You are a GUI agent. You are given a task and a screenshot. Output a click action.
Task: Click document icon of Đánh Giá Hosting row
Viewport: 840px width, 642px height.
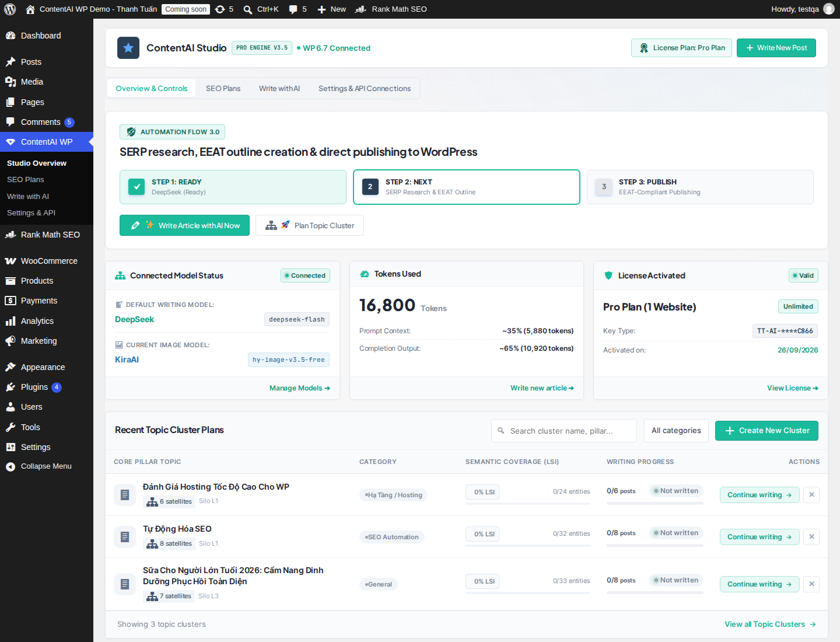click(x=125, y=495)
